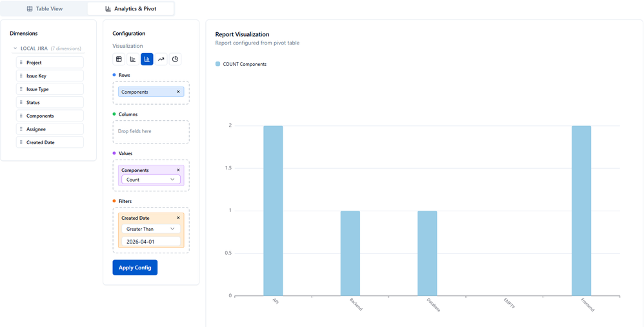Click the Backend axis label
The height and width of the screenshot is (327, 644).
(x=356, y=304)
